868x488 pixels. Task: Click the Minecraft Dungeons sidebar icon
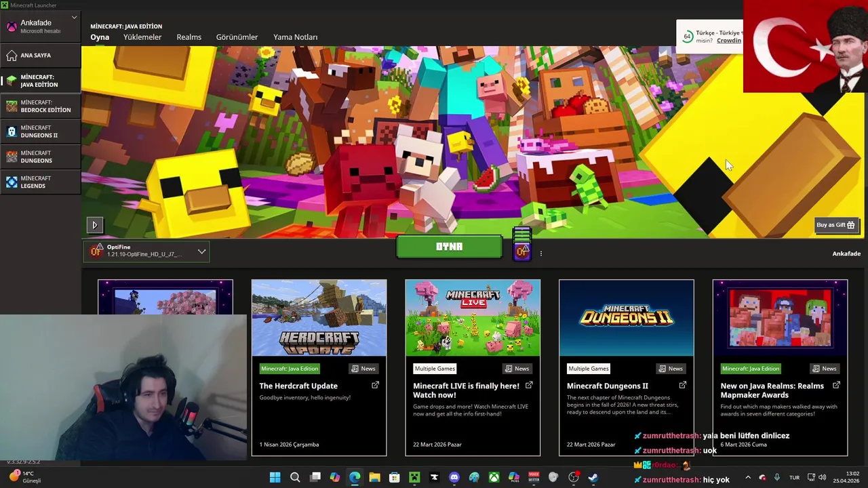pos(12,157)
